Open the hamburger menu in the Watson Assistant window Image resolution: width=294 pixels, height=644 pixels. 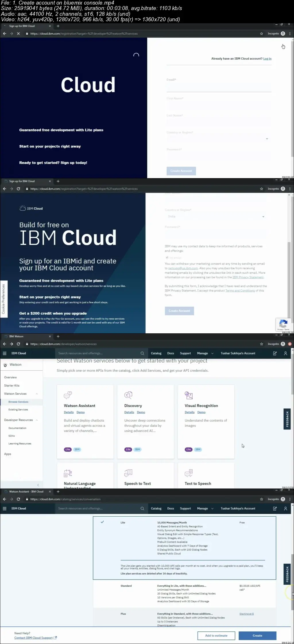click(x=5, y=508)
